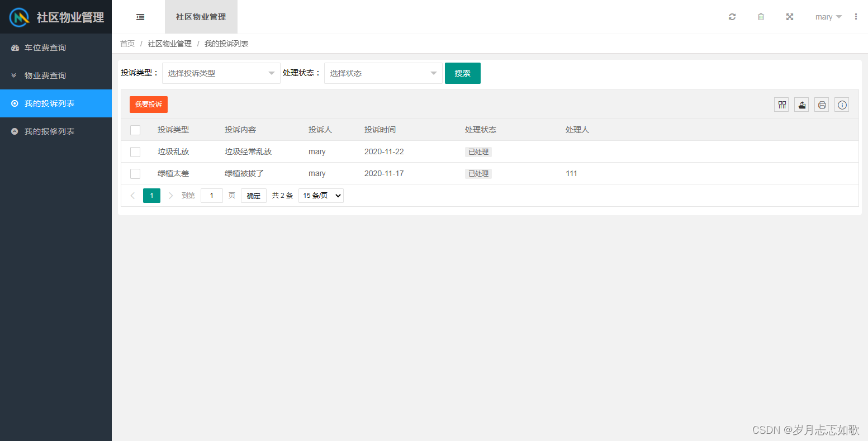Screen dimensions: 868x441
Task: Go to previous page arrow in pagination
Action: (x=132, y=196)
